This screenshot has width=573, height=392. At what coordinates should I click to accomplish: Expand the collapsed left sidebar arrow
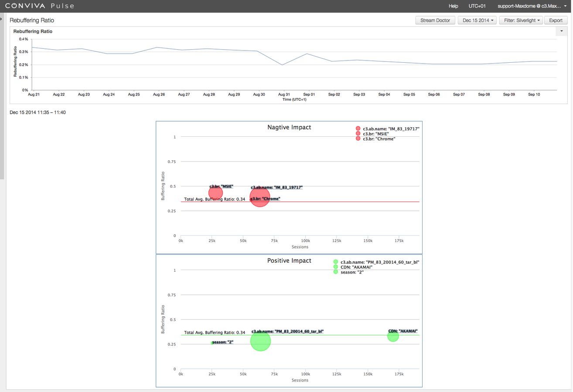pos(1,19)
